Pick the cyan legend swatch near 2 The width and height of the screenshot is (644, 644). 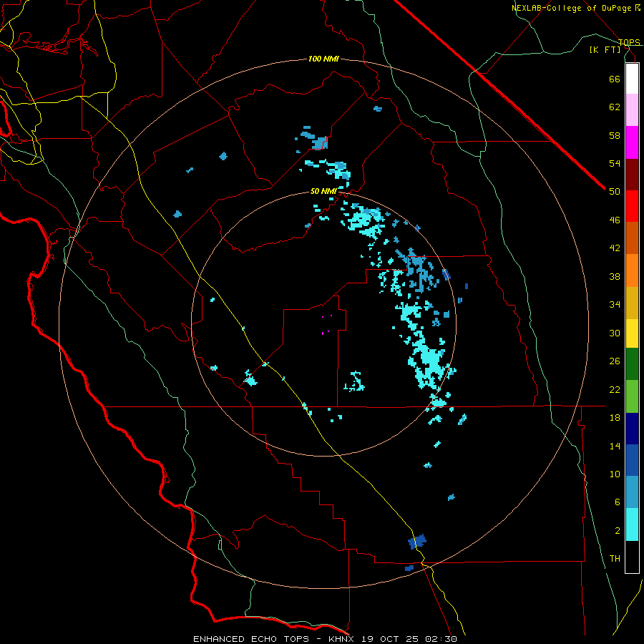tap(632, 525)
